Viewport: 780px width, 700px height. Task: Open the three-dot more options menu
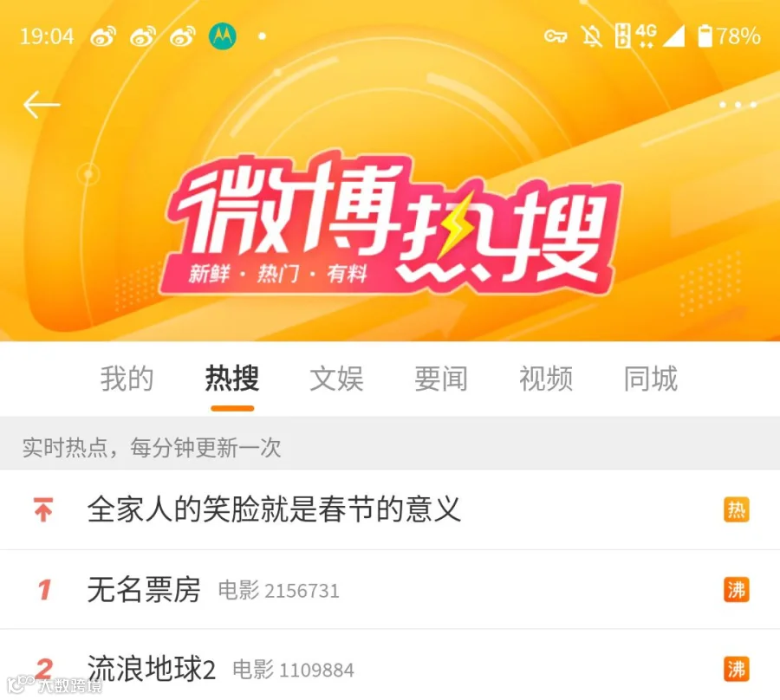click(x=738, y=105)
